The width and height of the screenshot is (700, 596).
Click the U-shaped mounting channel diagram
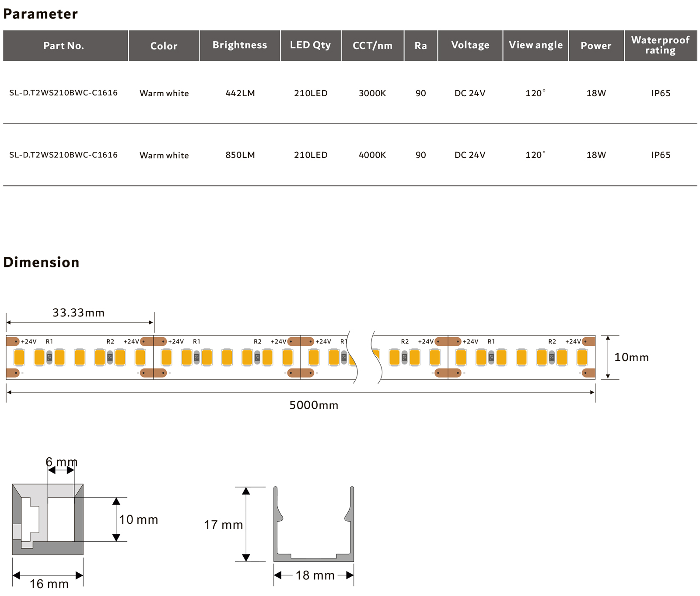[x=313, y=525]
